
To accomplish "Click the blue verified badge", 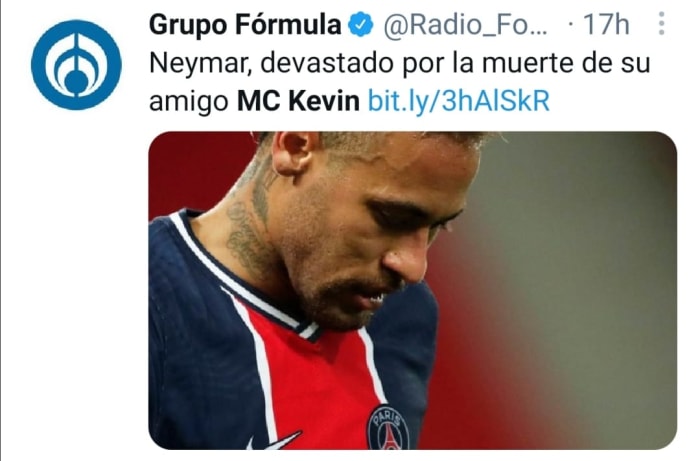I will pos(361,25).
